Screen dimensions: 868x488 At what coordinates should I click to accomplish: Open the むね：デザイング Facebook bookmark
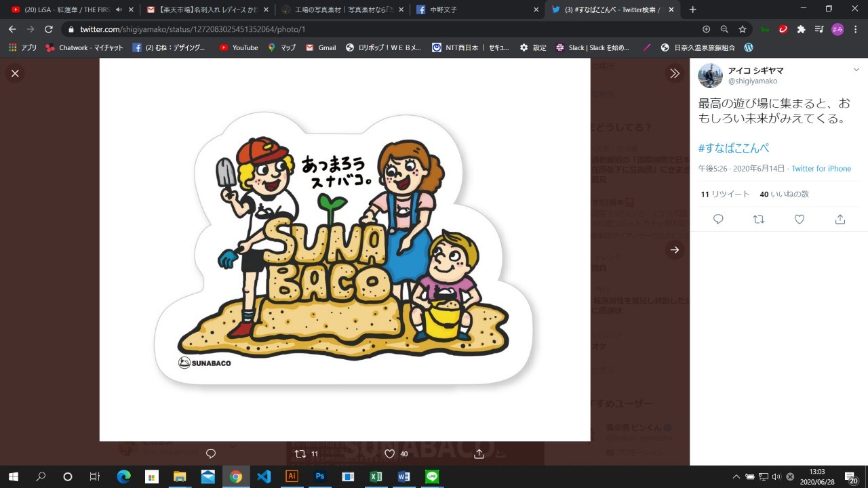169,47
